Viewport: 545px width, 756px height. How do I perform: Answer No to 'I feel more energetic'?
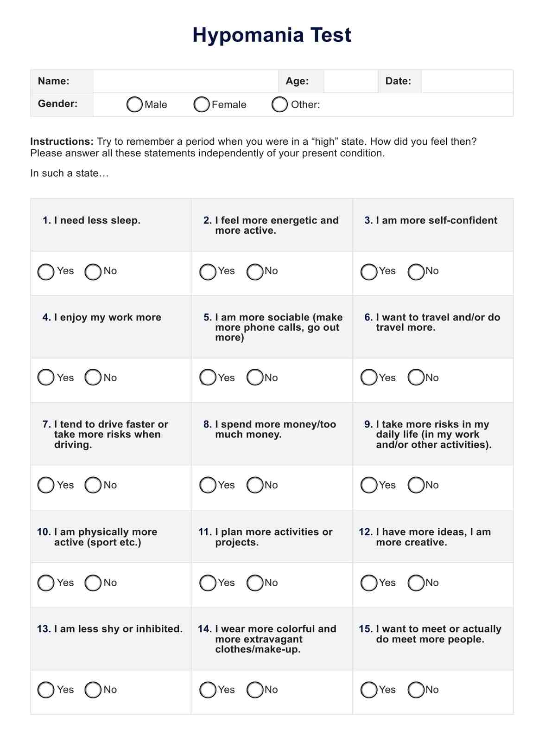[255, 272]
